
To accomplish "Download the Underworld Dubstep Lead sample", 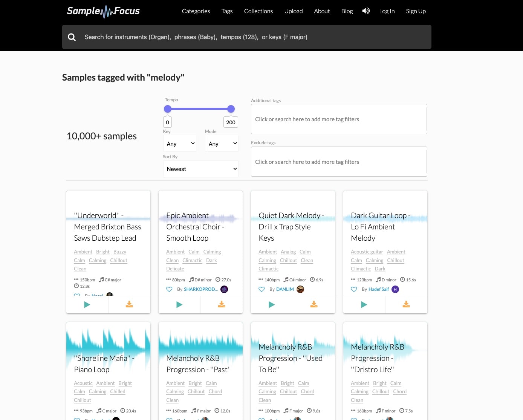I will 129,304.
